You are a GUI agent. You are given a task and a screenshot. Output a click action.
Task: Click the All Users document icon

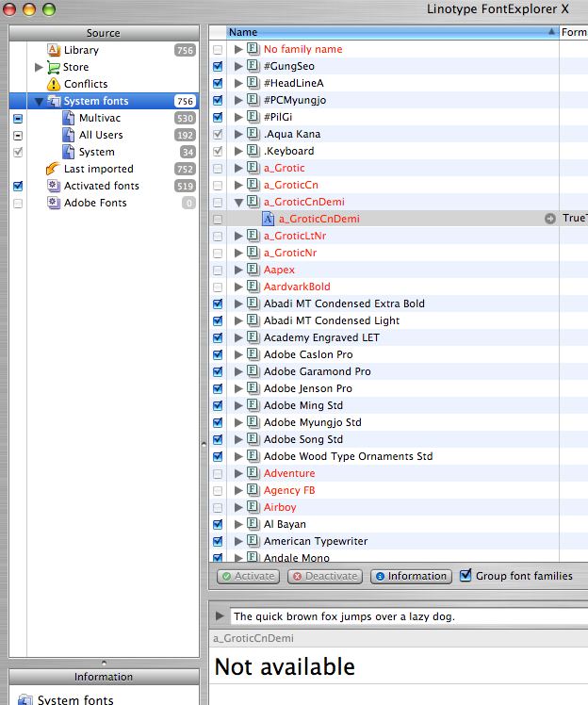pyautogui.click(x=69, y=135)
